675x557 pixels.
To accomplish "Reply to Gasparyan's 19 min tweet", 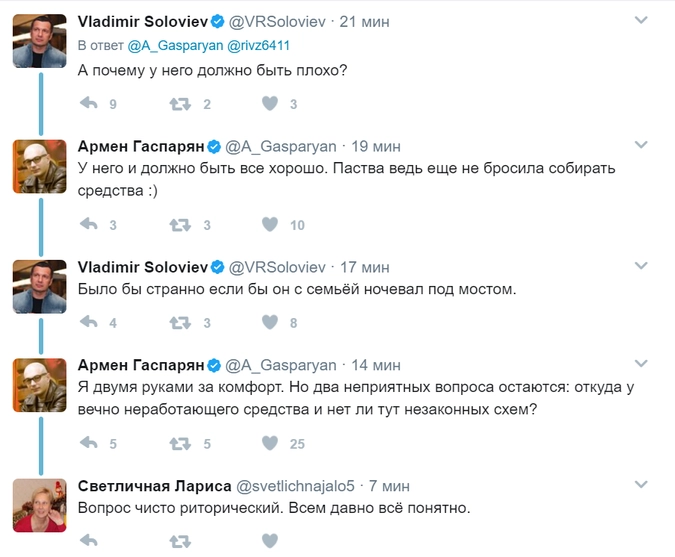I will tap(88, 225).
